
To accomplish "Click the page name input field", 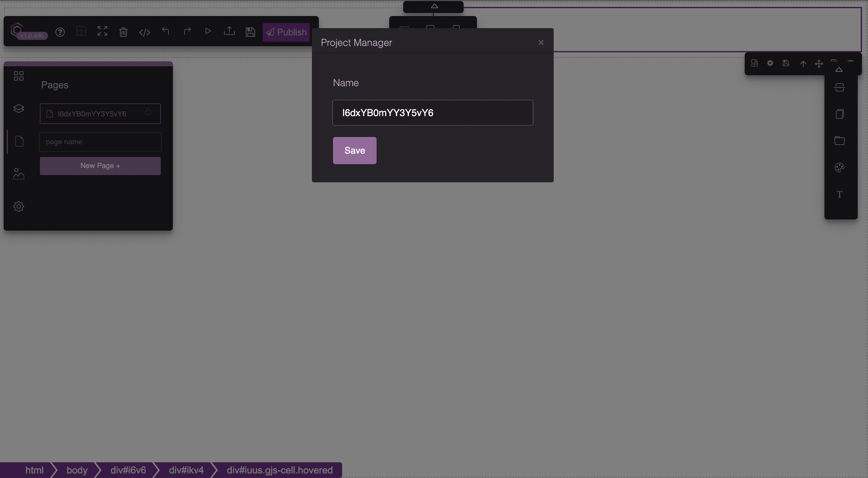I will [x=100, y=141].
